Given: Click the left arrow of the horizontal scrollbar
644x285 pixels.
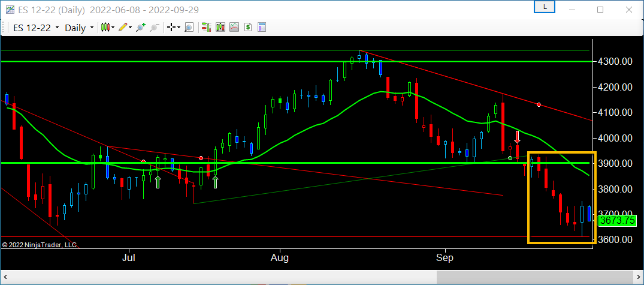Looking at the screenshot, I should (x=5, y=277).
